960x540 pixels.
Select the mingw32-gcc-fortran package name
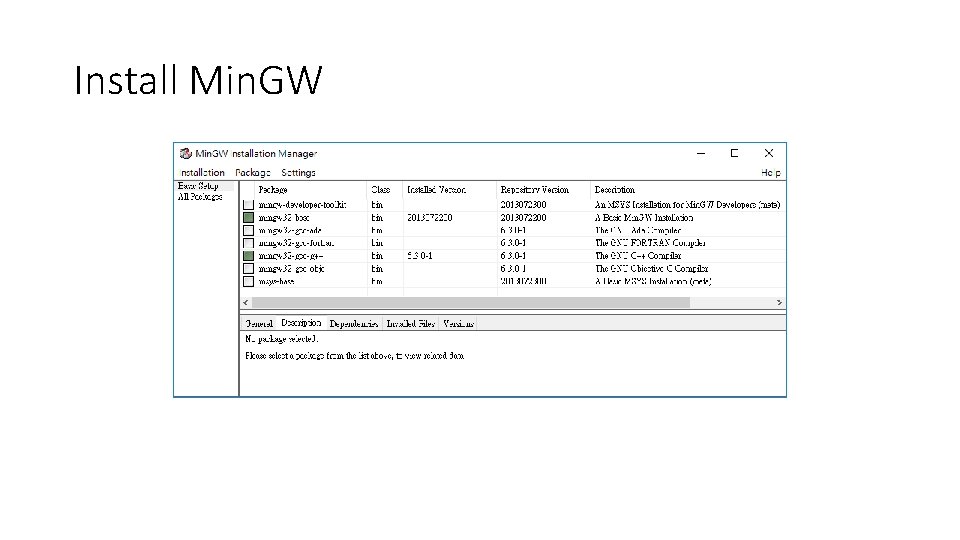pos(296,243)
